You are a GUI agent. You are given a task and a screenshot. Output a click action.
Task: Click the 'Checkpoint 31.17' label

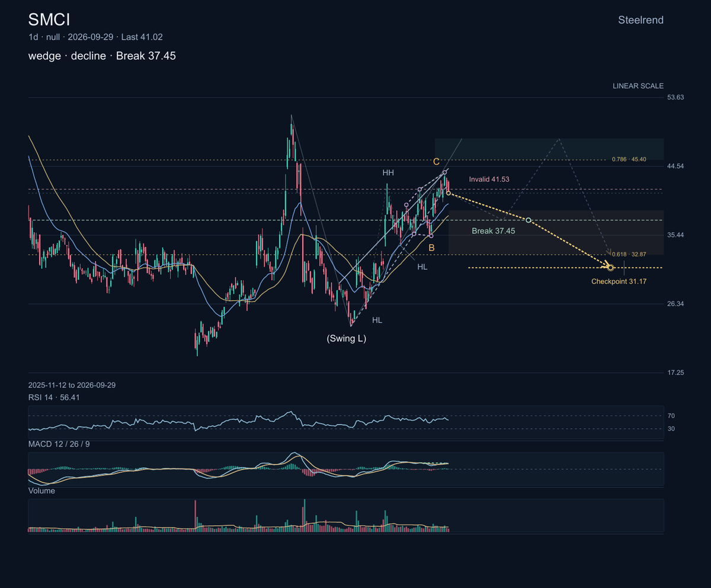point(619,281)
